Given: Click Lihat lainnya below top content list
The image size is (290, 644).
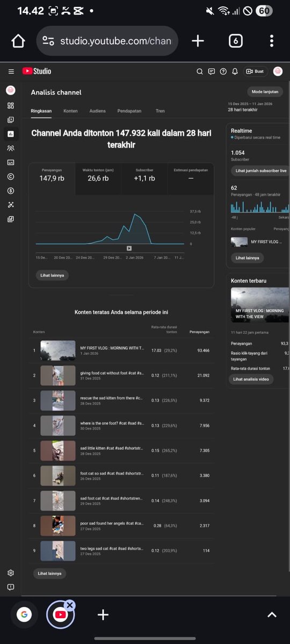Looking at the screenshot, I should tap(49, 573).
